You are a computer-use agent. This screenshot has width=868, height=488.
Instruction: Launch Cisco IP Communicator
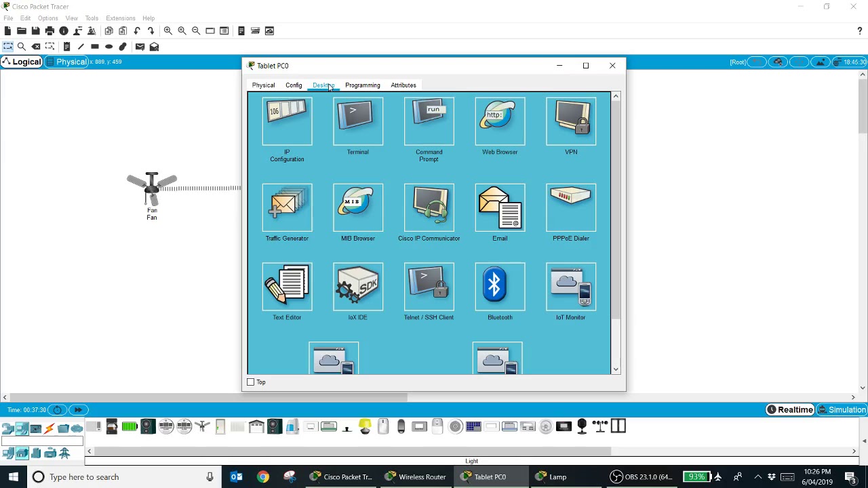pos(429,207)
